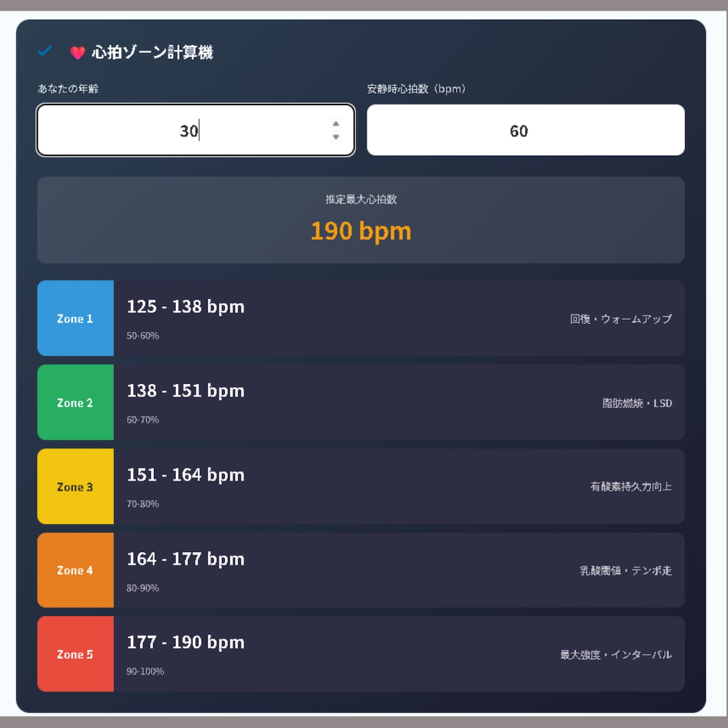The height and width of the screenshot is (728, 728).
Task: Click the 177 - 190 bpm range text
Action: pos(186,643)
